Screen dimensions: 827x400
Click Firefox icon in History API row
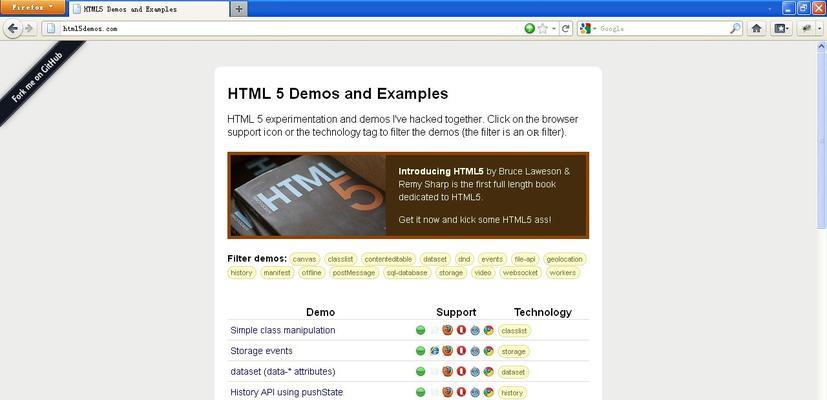pyautogui.click(x=448, y=392)
